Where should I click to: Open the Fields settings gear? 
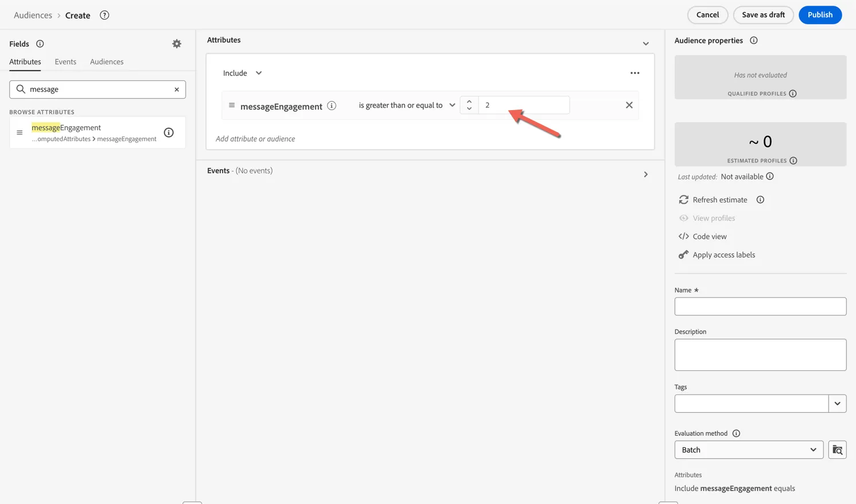[x=177, y=44]
